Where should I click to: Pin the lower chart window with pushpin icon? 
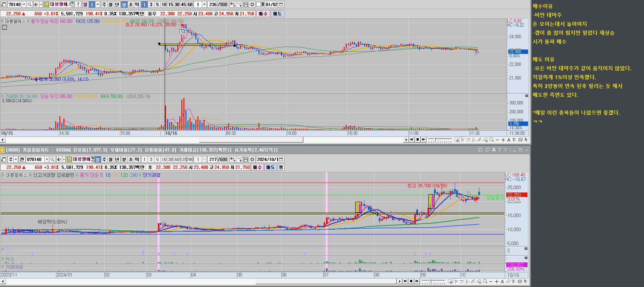point(493,150)
